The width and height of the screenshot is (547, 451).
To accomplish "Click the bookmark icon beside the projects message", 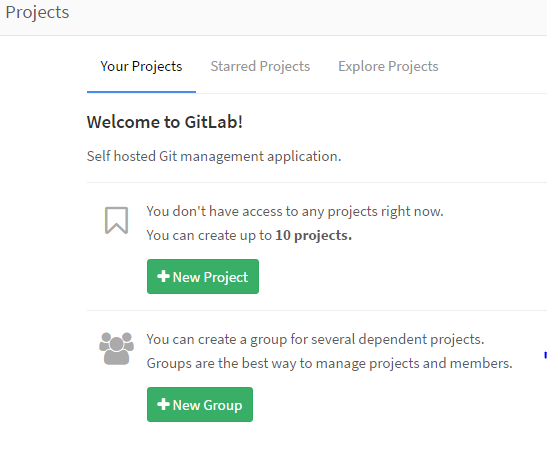I will point(117,220).
